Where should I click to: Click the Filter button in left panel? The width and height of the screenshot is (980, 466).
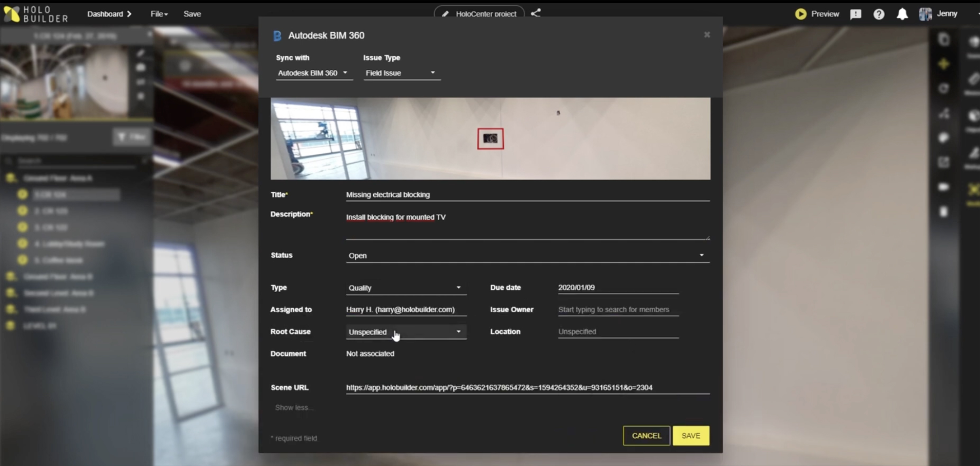pos(131,137)
